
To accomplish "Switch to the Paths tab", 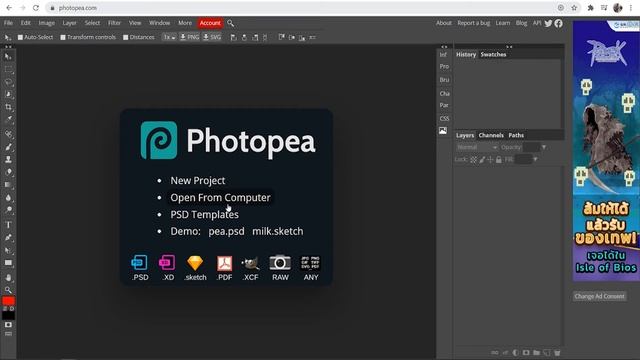I will pyautogui.click(x=516, y=135).
